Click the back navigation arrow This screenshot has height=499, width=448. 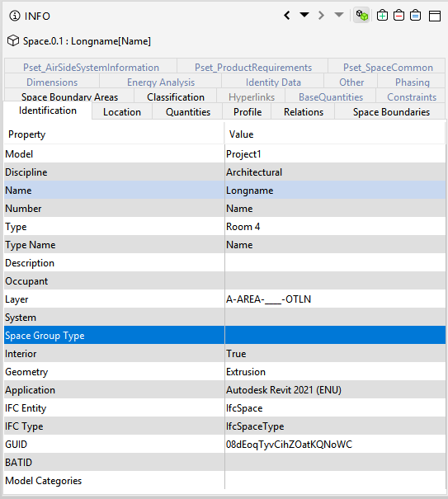pyautogui.click(x=287, y=16)
